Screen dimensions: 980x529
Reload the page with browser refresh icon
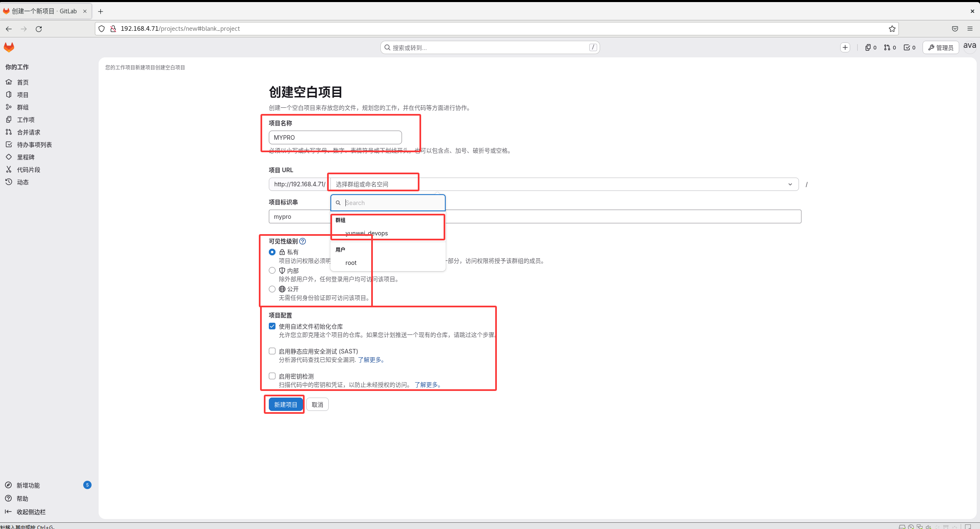pos(39,29)
